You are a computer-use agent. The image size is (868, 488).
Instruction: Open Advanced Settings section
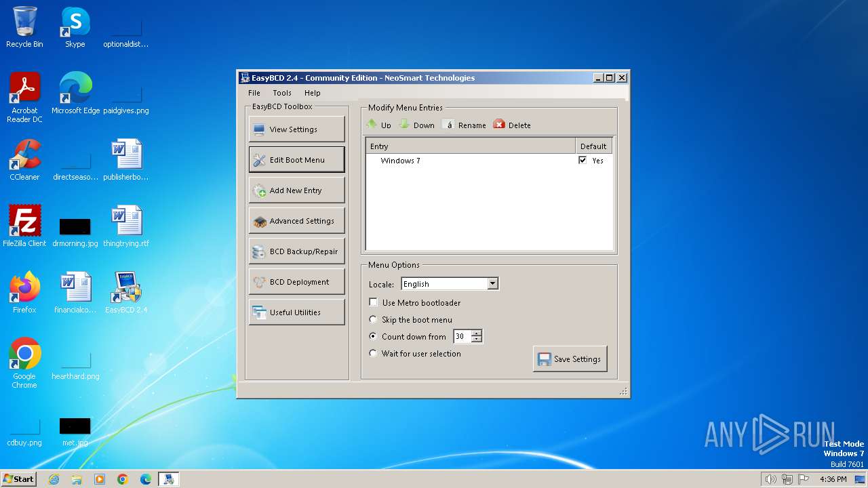296,220
